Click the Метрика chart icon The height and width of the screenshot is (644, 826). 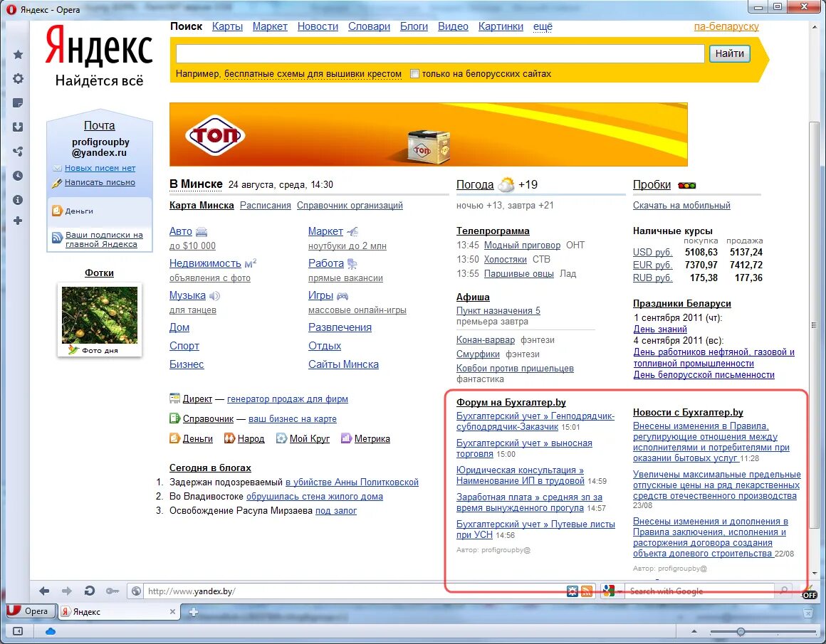click(346, 438)
